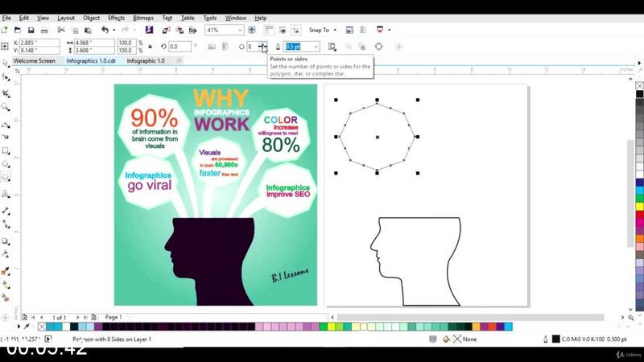Select the Shape tool
Screen dimensions: 644x362
pyautogui.click(x=6, y=76)
